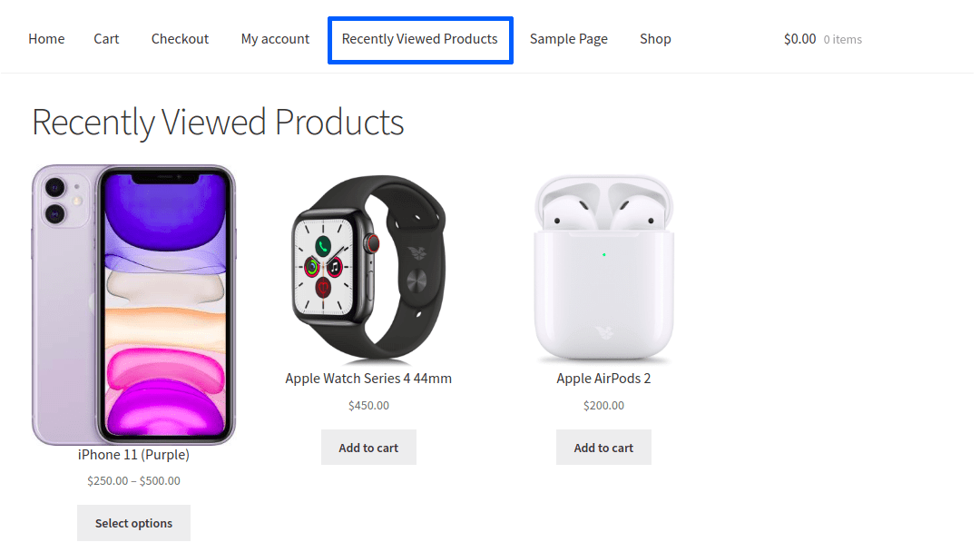Add Apple Watch Series 4 to cart
Screen dimensions: 980x552
pos(368,448)
